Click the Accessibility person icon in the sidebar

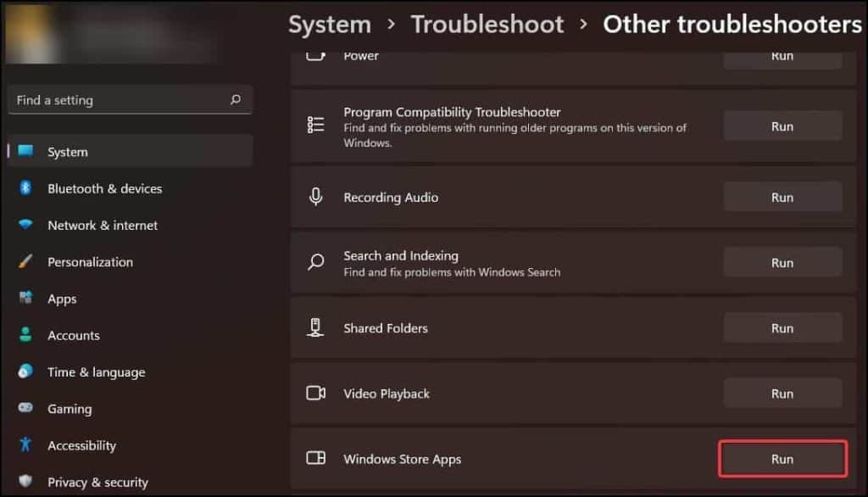click(x=25, y=445)
